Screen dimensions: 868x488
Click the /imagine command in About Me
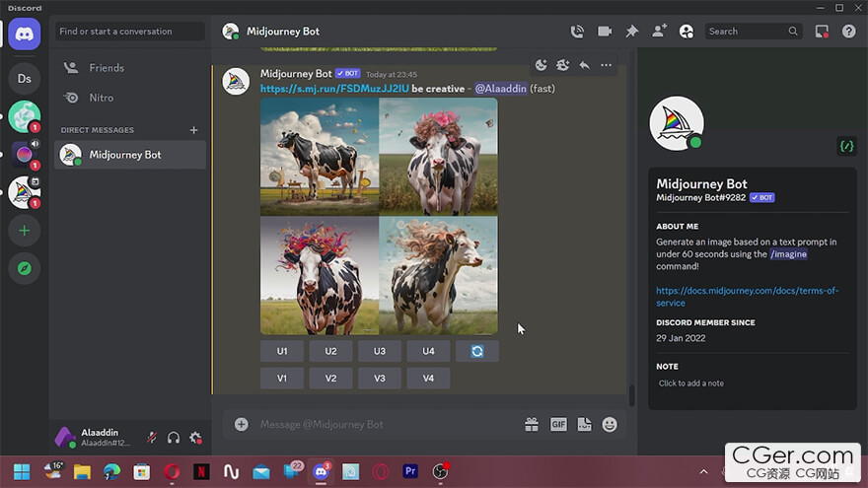coord(788,254)
